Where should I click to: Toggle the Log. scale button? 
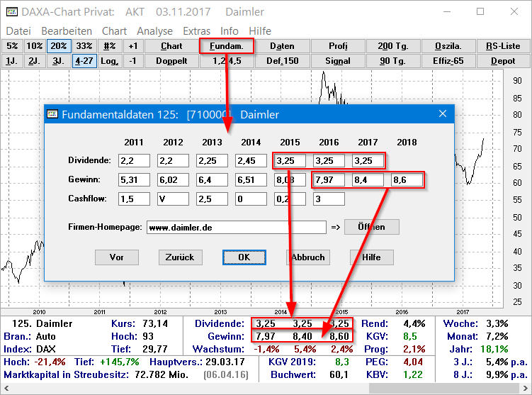110,61
